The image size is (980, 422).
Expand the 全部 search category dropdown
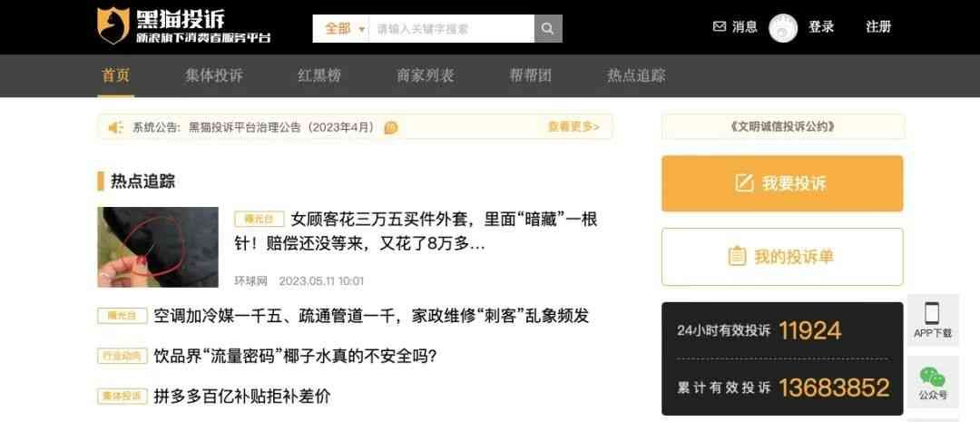click(340, 29)
